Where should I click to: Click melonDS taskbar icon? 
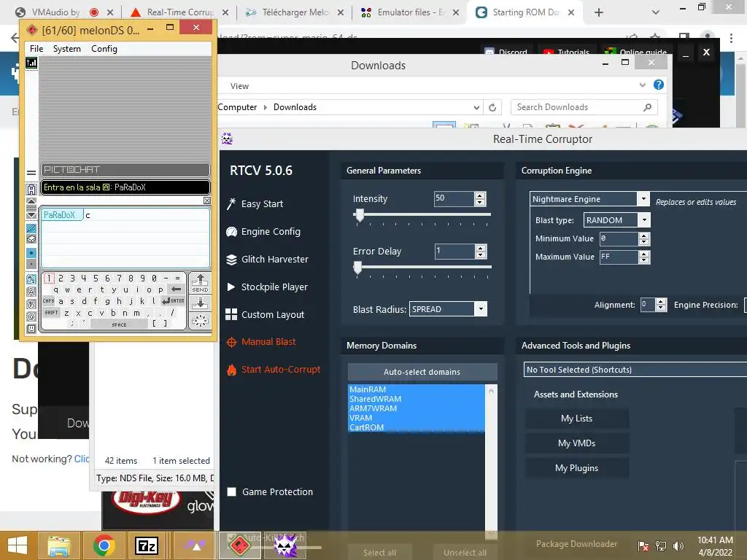(x=239, y=545)
